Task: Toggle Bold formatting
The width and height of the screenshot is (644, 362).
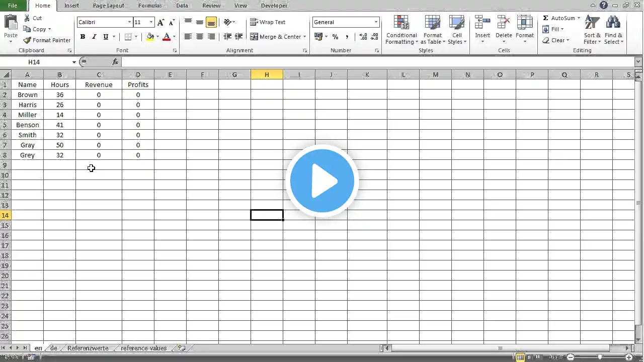Action: click(x=83, y=37)
